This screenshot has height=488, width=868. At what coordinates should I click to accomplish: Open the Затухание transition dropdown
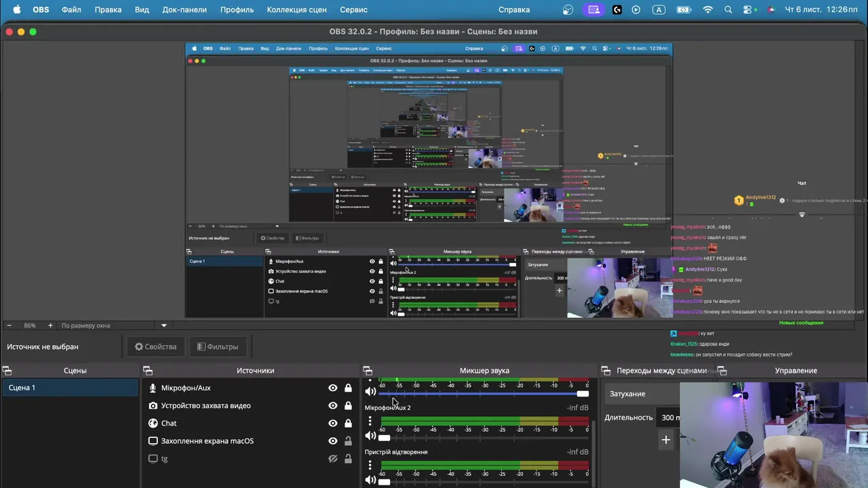[x=642, y=394]
